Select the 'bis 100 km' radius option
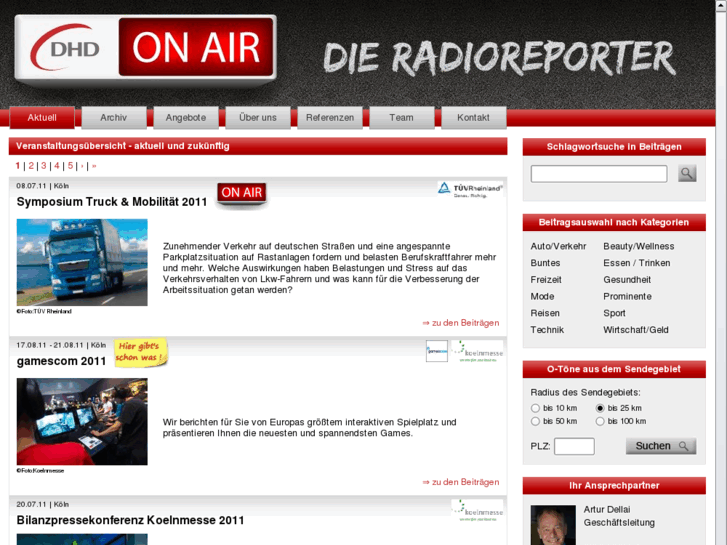 [x=600, y=421]
